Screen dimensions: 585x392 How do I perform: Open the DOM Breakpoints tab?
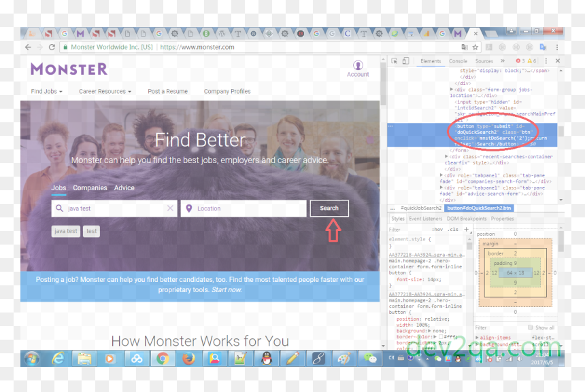[x=467, y=219]
